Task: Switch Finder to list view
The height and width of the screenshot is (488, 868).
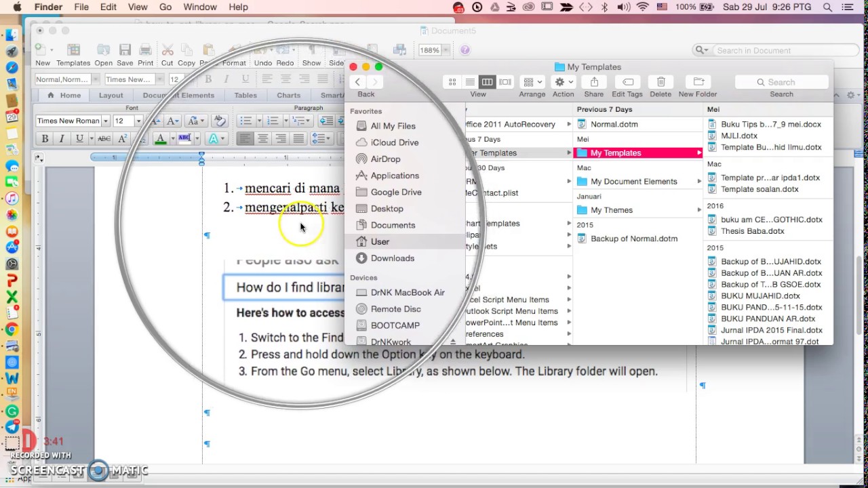Action: click(470, 82)
